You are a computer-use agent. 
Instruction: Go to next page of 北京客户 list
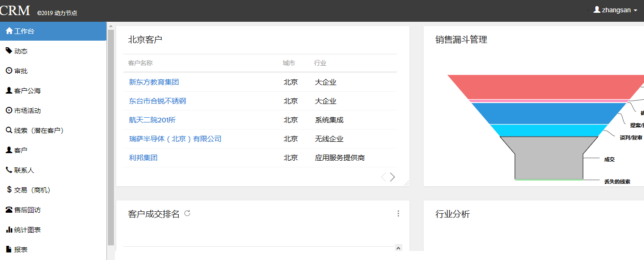[x=392, y=177]
